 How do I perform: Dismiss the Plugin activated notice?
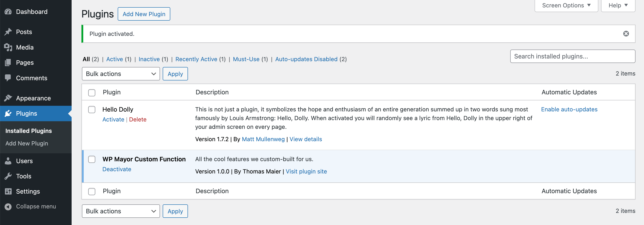[626, 34]
